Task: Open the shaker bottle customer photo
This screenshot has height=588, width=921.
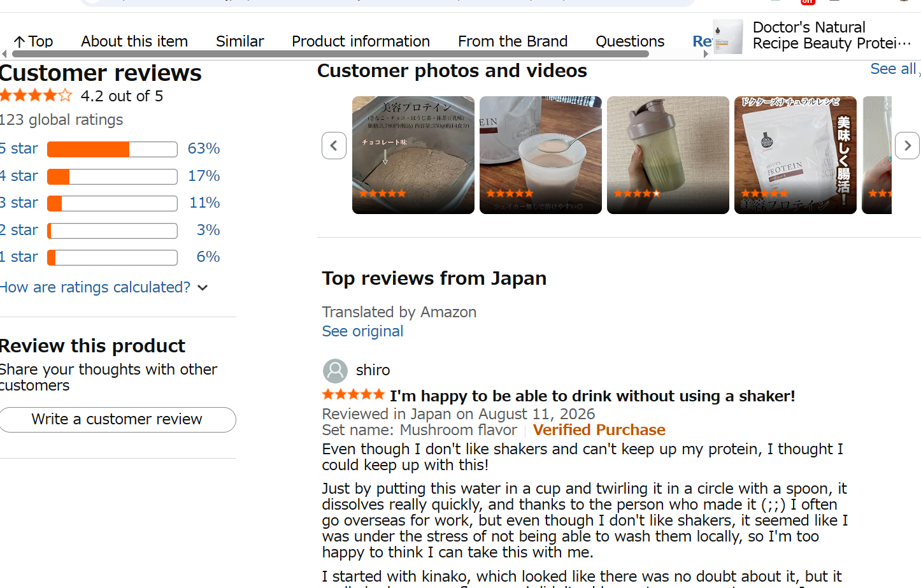Action: 668,155
